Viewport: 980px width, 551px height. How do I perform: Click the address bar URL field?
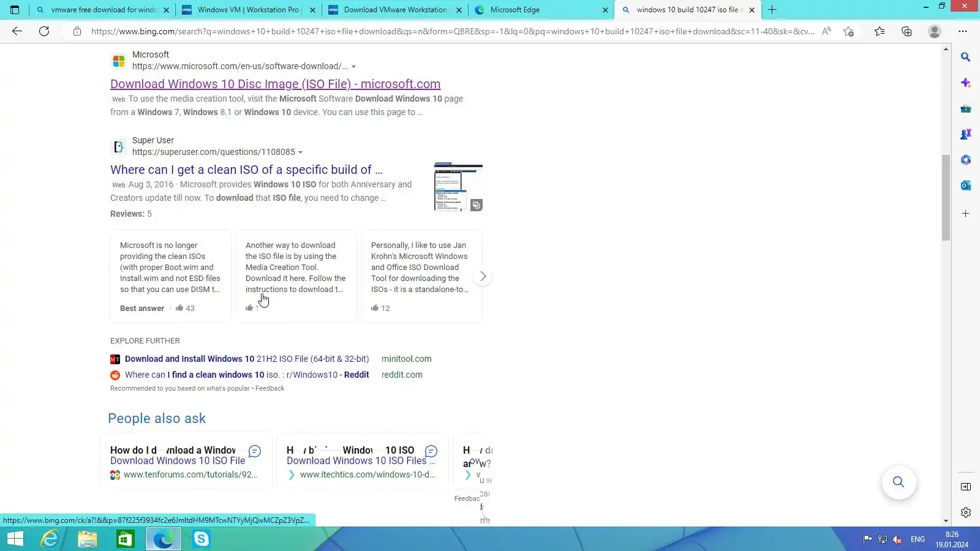[453, 31]
